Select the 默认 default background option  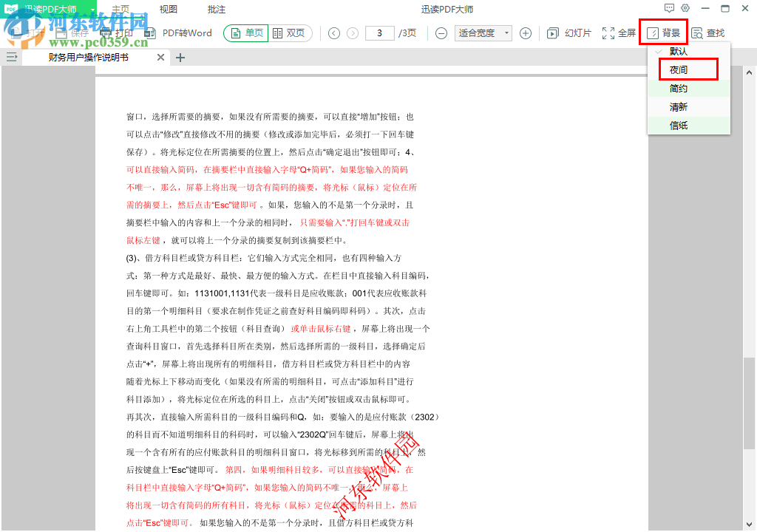click(688, 51)
